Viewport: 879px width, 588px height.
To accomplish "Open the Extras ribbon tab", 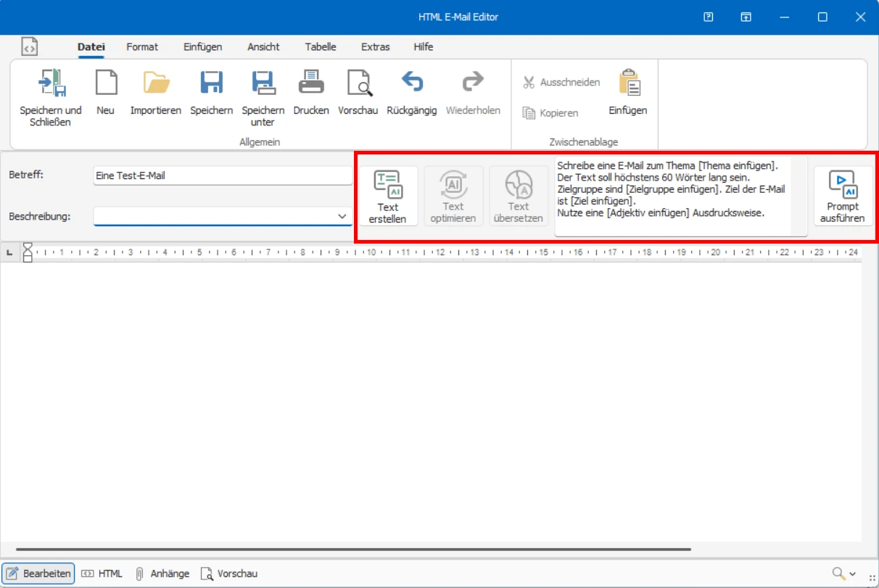I will click(x=376, y=46).
